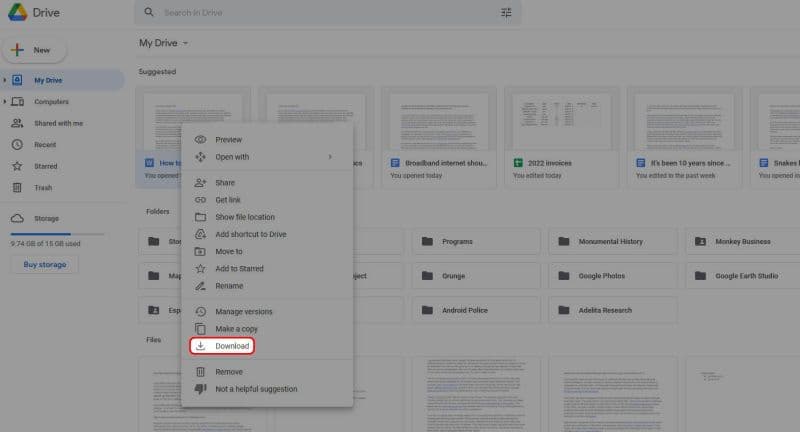Open the 2022 invoices suggested file

point(558,162)
